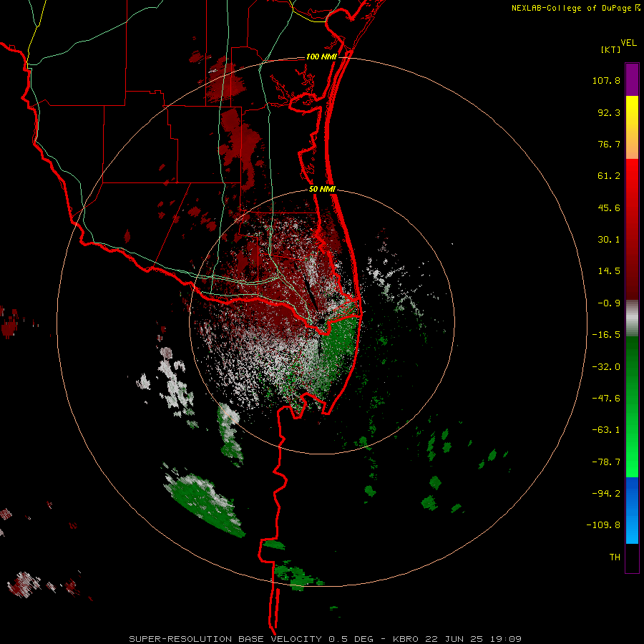The width and height of the screenshot is (644, 644).
Task: Click the 107.8 legend value
Action: point(606,80)
